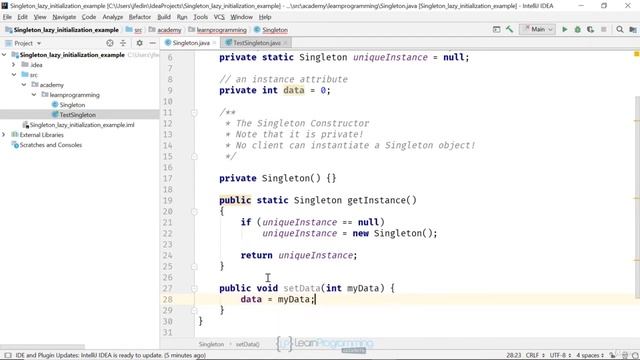Click the Singleton class breadcrumb in navigation bar

pos(271,30)
